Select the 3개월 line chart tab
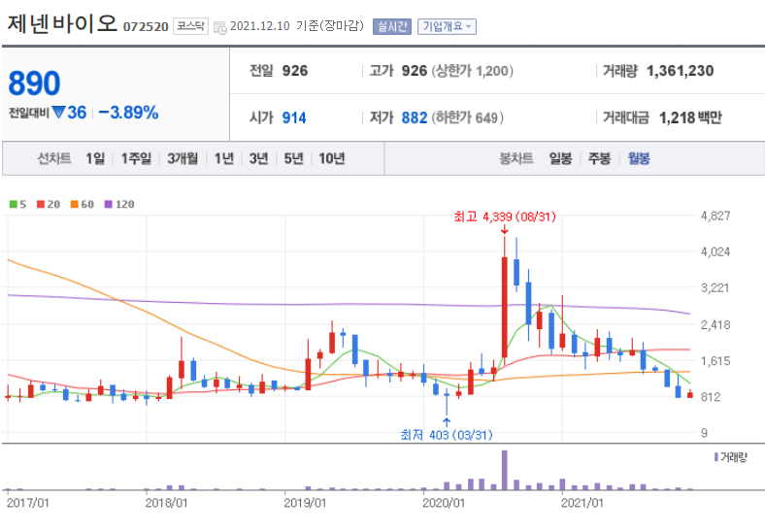This screenshot has height=532, width=765. point(183,158)
